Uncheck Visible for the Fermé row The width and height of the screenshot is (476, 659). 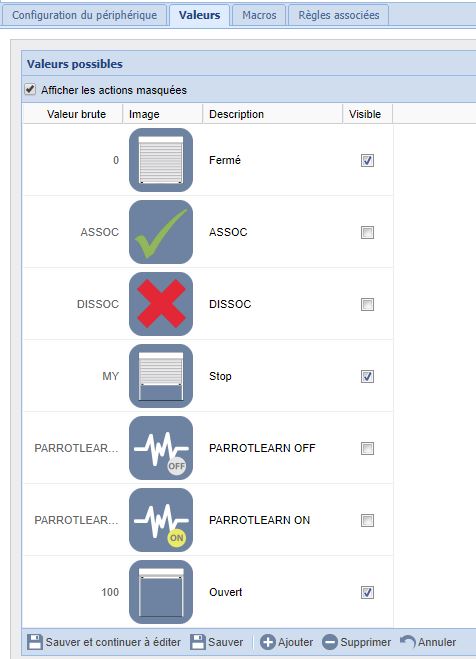coord(367,161)
